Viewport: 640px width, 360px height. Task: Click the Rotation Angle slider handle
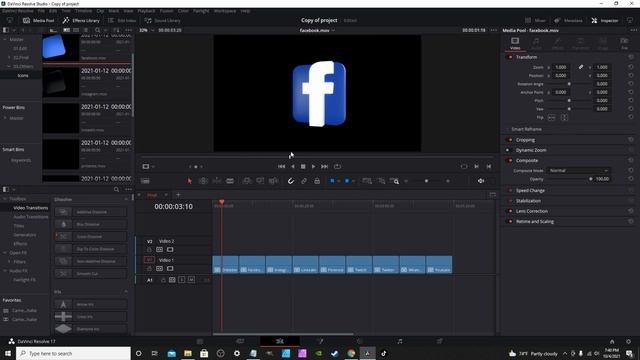point(569,84)
